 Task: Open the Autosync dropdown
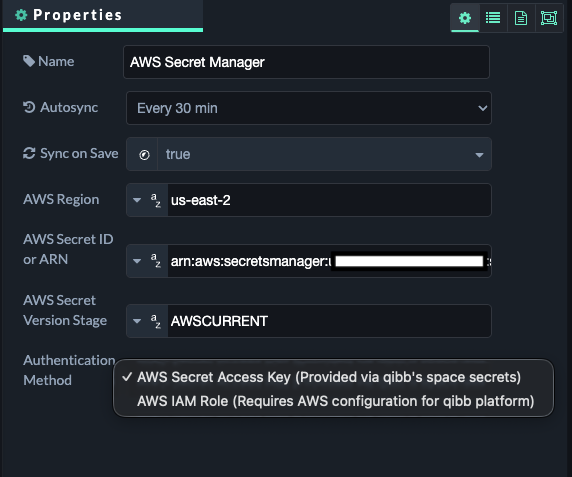(309, 108)
